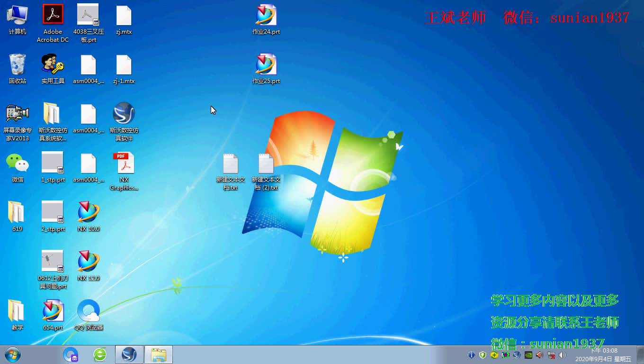644x364 pixels.
Task: Open the NX Graphics PDF file
Action: pos(124,172)
